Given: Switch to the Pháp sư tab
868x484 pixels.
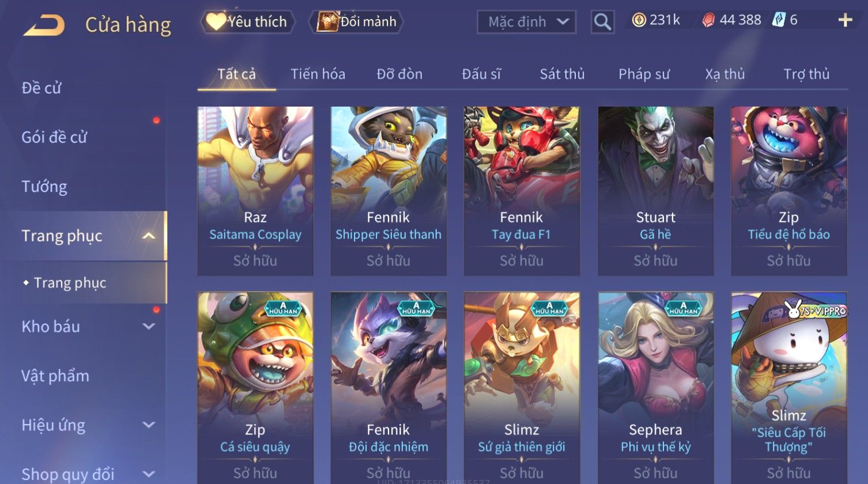Looking at the screenshot, I should pos(644,74).
